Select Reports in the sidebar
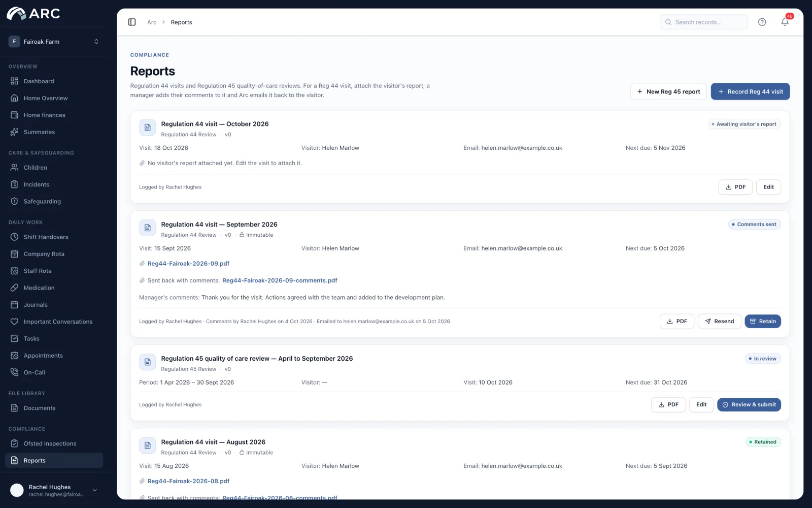Image resolution: width=812 pixels, height=508 pixels. [x=54, y=460]
